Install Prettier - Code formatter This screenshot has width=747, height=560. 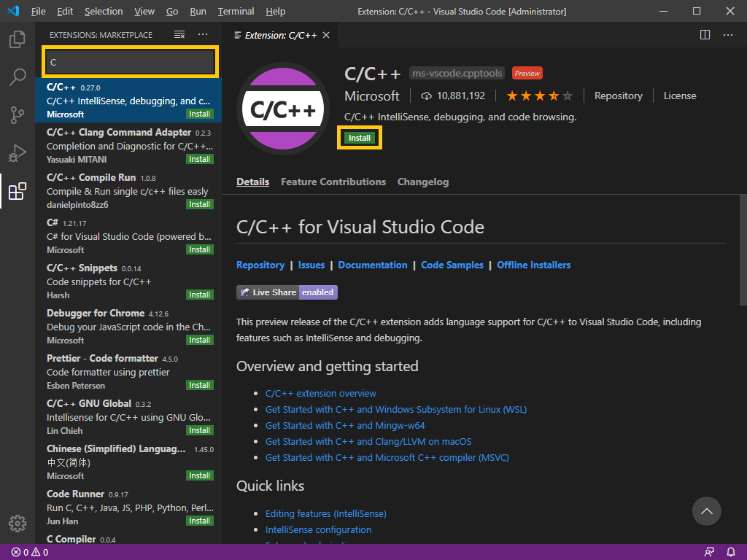click(200, 385)
